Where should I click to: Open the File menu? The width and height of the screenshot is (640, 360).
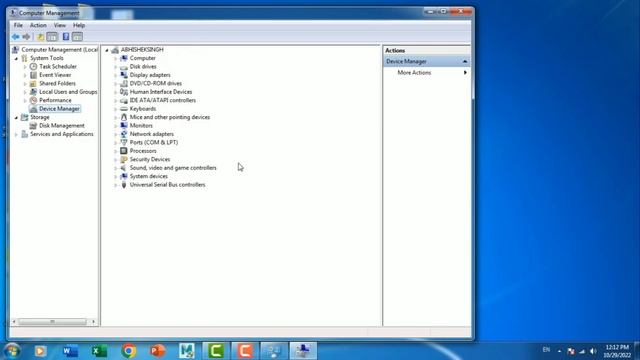point(18,25)
